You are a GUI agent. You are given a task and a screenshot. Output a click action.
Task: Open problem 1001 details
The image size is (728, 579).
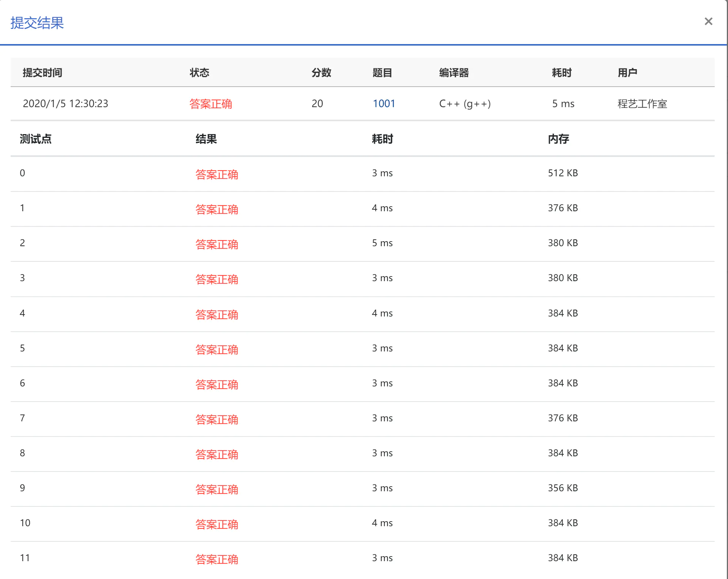[383, 103]
